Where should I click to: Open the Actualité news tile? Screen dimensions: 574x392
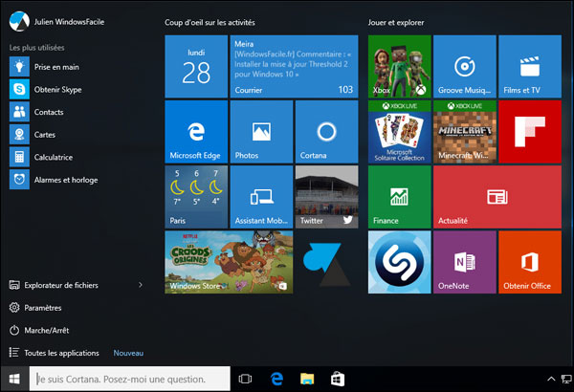[x=497, y=197]
